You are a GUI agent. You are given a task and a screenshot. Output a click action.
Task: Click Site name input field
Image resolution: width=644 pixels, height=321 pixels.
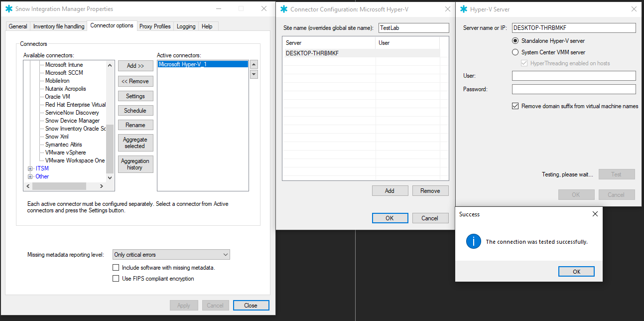(x=414, y=28)
